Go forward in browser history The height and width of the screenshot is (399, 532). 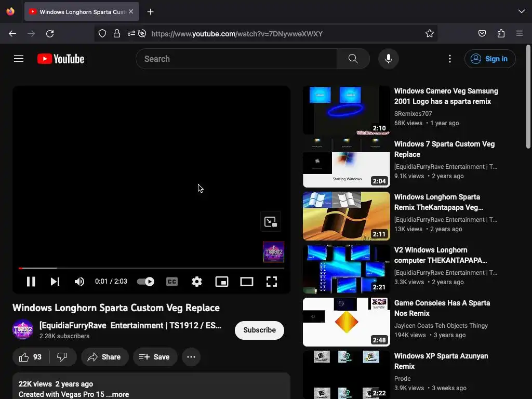click(31, 34)
